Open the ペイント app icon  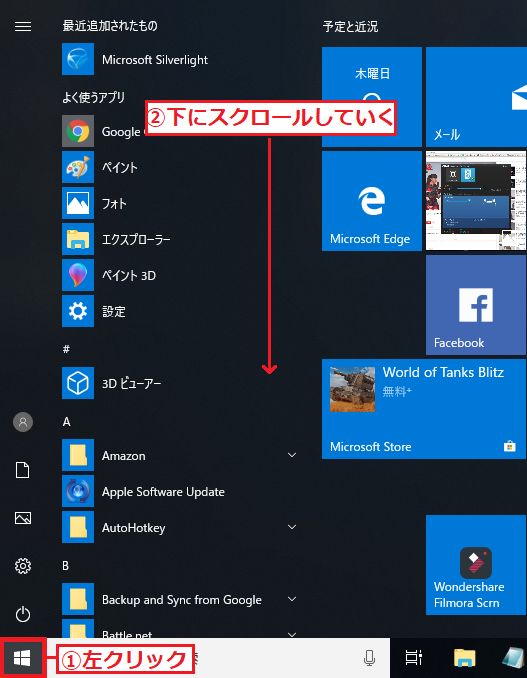[x=78, y=167]
